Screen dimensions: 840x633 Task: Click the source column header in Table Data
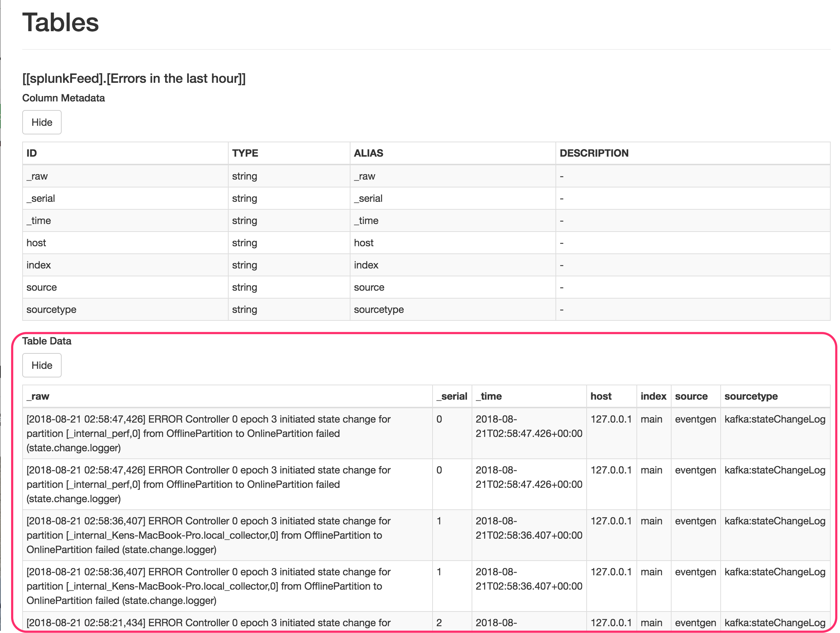tap(691, 396)
